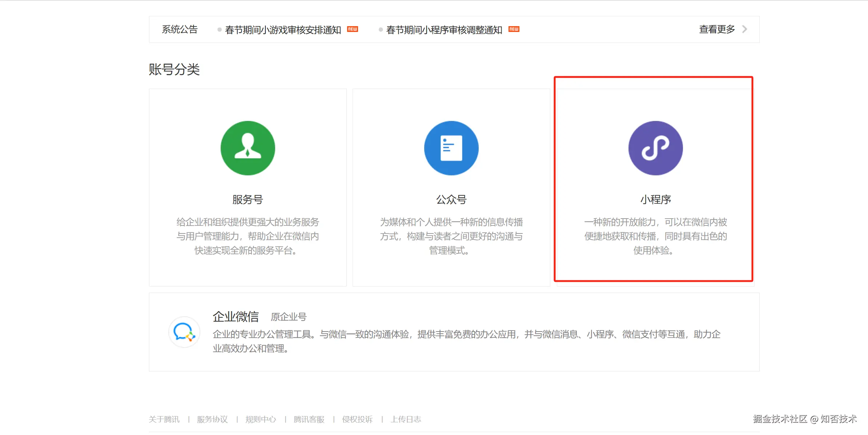Screen dimensions: 868x435
Task: Open 腾讯客服 footer link
Action: (309, 419)
